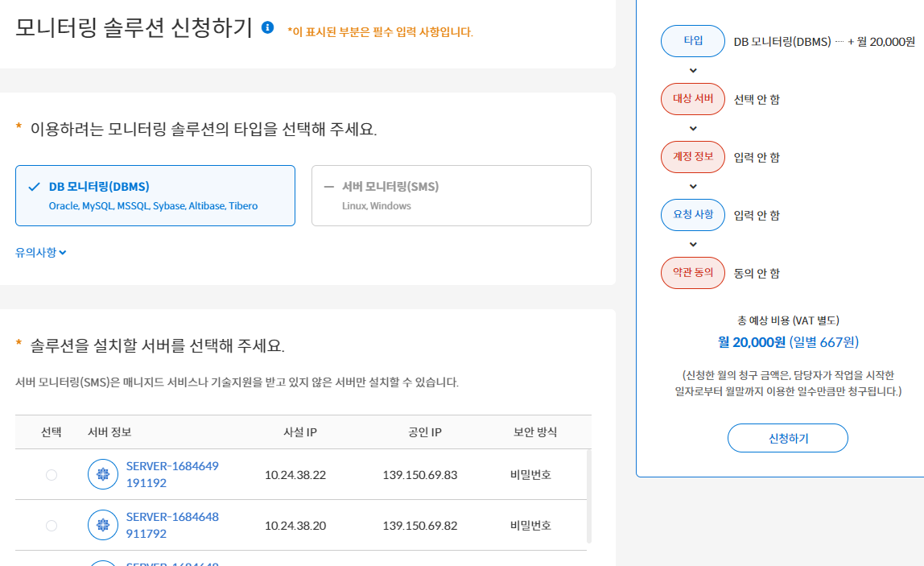
Task: Expand the 유의사항 section
Action: (40, 251)
